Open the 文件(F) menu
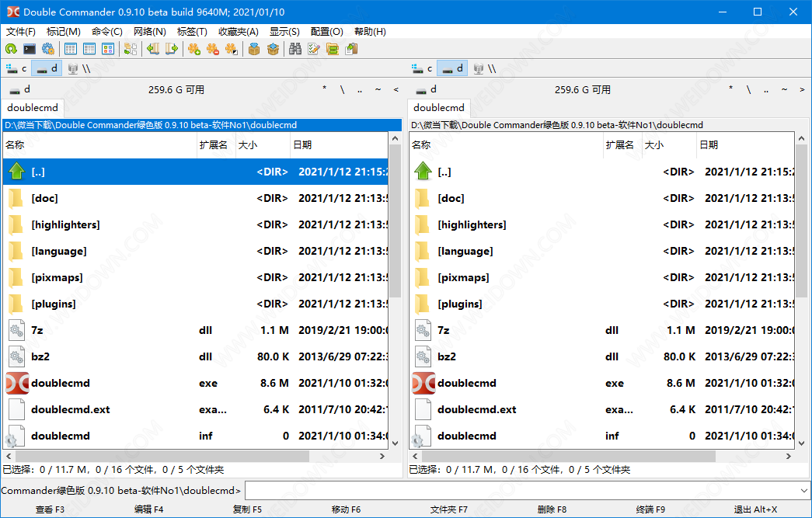The width and height of the screenshot is (812, 518). (x=21, y=32)
